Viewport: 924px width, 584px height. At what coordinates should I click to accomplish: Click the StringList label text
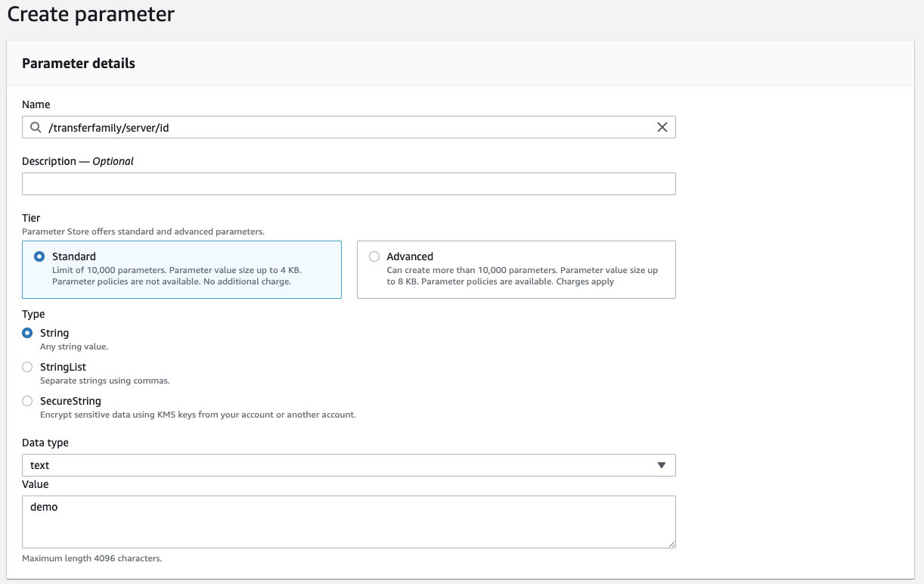tap(63, 367)
